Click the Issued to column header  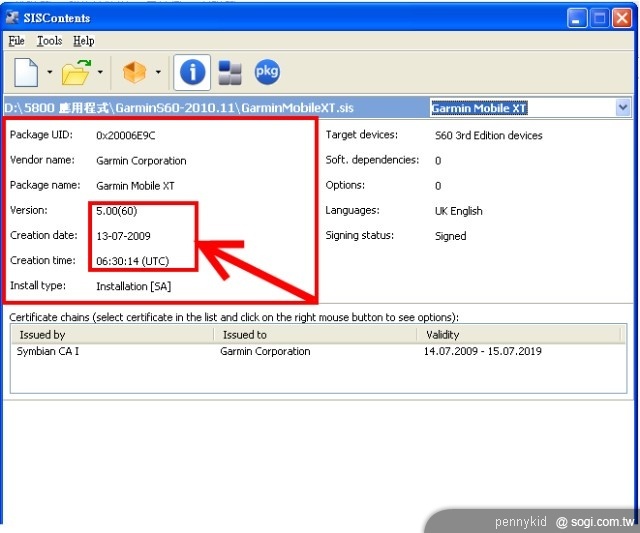(315, 335)
